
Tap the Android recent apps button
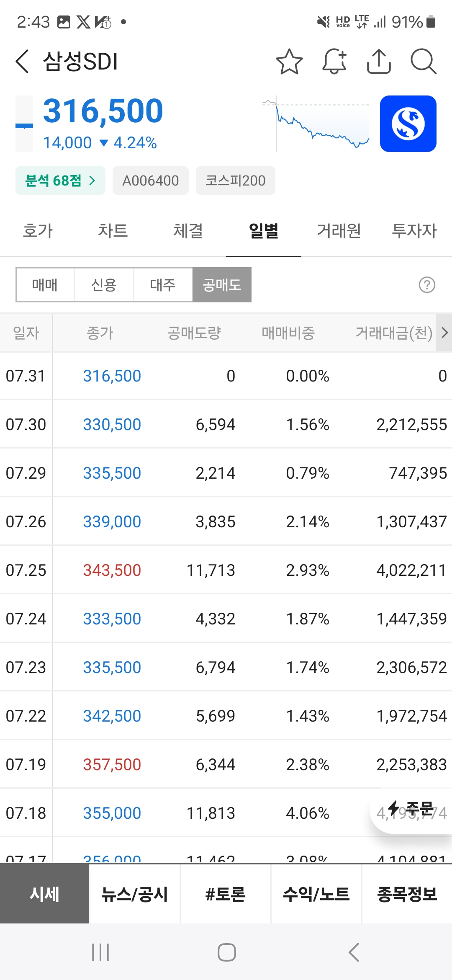click(x=100, y=952)
